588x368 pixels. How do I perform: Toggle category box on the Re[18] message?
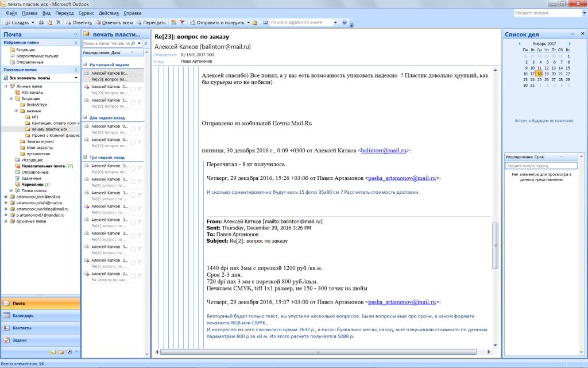[x=133, y=103]
